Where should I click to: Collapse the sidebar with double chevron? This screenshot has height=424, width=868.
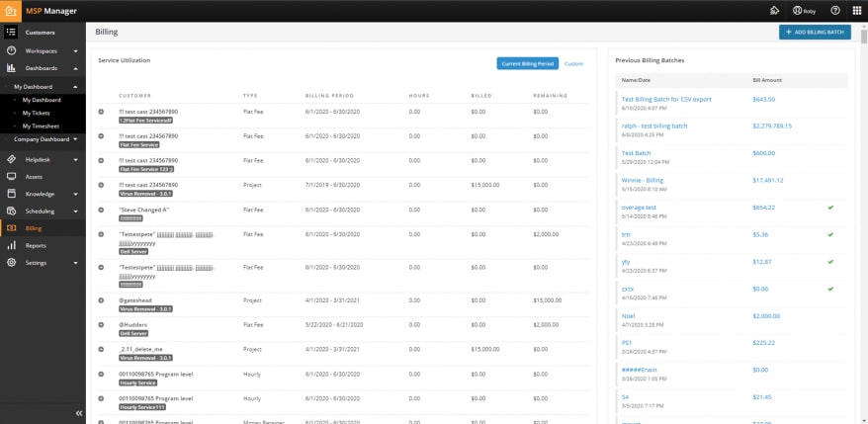79,413
